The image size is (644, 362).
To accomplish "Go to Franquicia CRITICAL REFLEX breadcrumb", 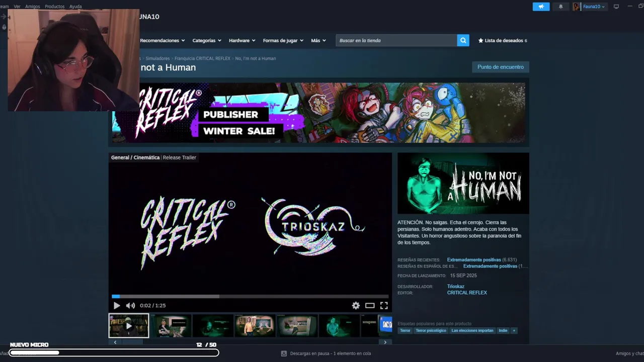I will click(x=202, y=58).
